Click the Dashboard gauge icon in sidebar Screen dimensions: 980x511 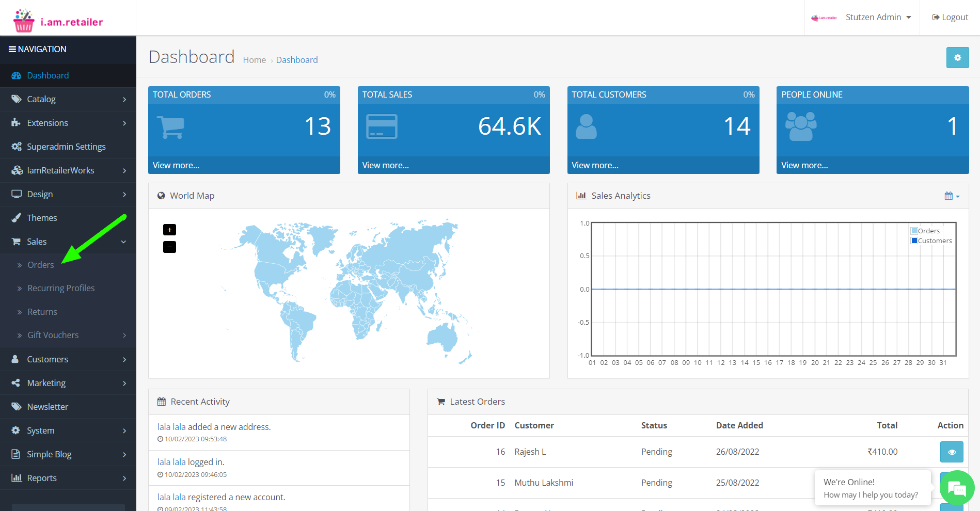pos(16,75)
